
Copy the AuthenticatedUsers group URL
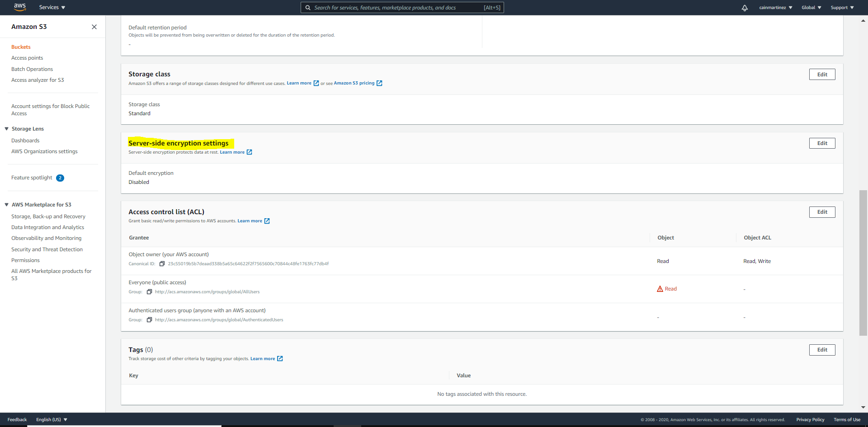click(x=149, y=320)
